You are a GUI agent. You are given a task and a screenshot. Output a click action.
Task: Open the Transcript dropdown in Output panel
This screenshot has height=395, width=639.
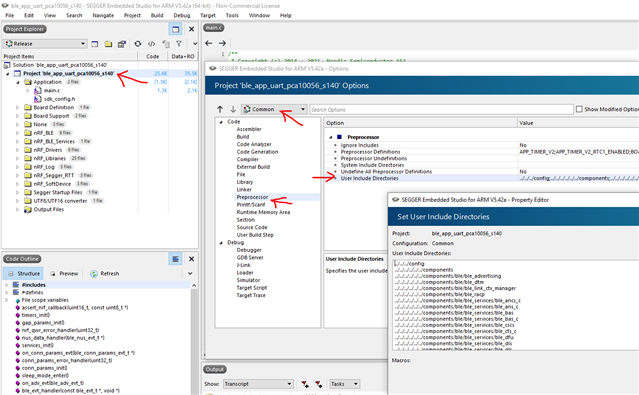point(258,384)
